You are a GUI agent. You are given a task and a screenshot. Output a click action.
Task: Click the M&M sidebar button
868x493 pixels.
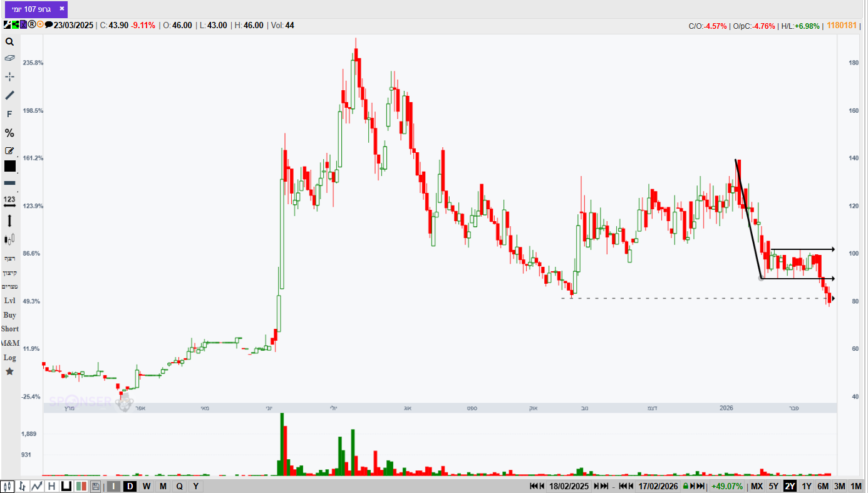[9, 343]
